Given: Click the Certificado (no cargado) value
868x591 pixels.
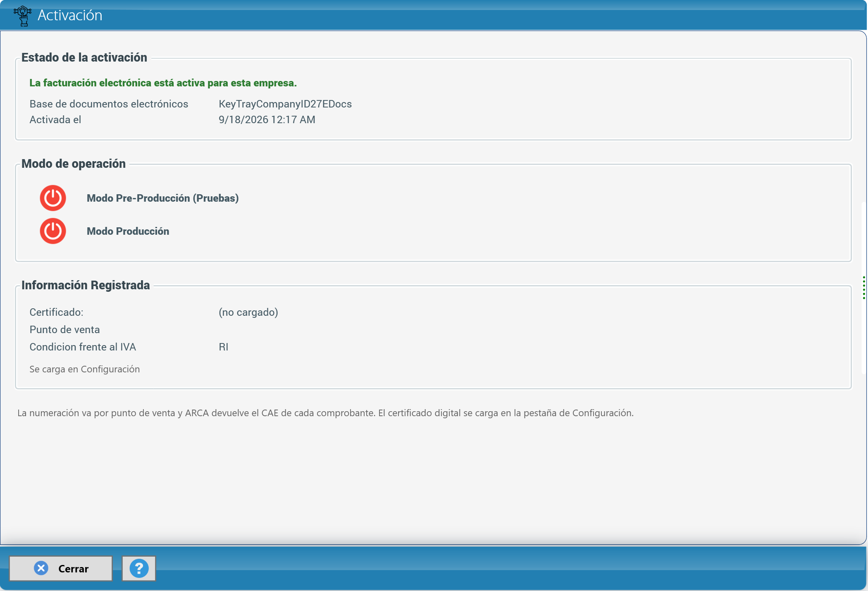Looking at the screenshot, I should 248,312.
